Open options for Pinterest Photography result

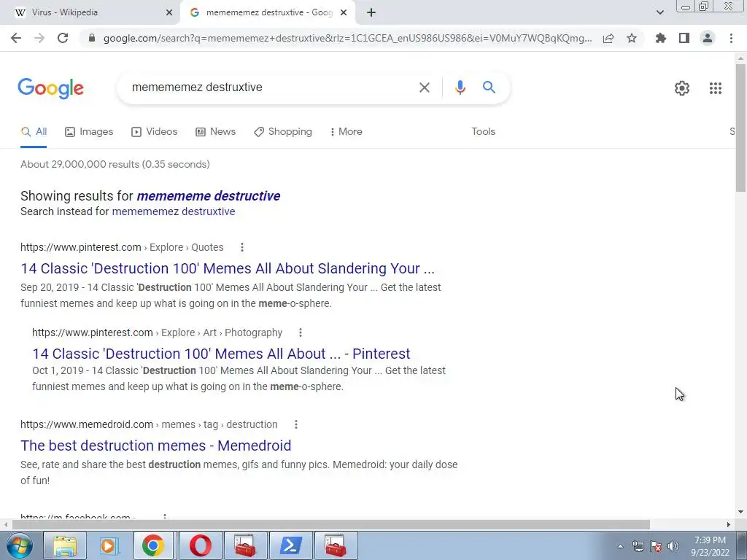coord(300,332)
